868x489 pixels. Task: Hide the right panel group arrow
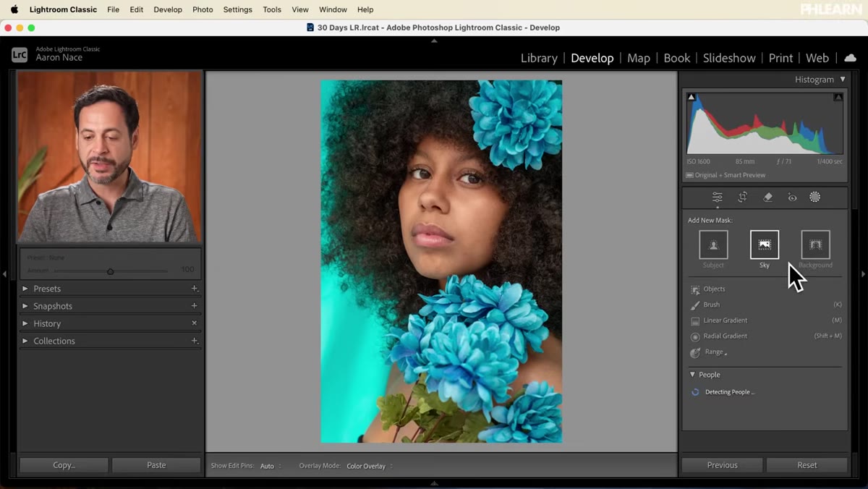863,274
